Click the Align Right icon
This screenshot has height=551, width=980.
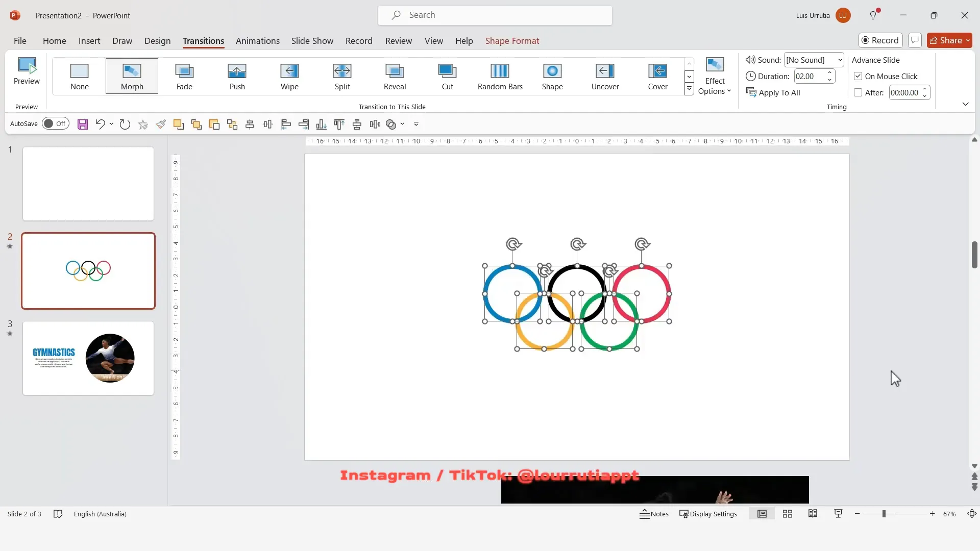(304, 124)
